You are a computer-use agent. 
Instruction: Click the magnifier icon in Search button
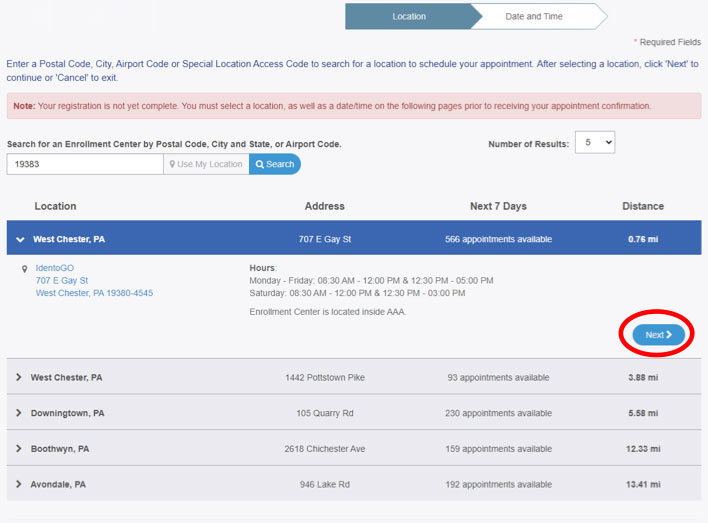click(x=260, y=164)
